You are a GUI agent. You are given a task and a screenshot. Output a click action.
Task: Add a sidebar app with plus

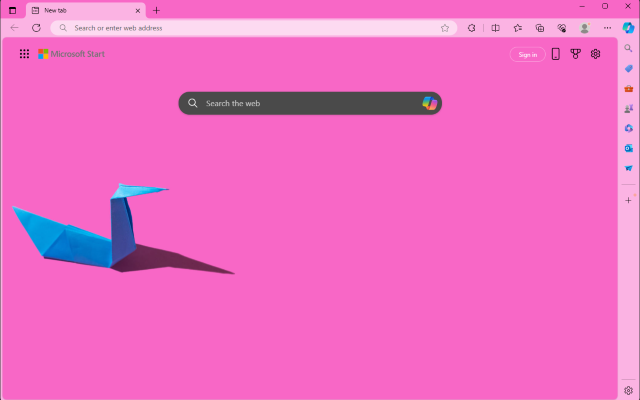pyautogui.click(x=628, y=200)
